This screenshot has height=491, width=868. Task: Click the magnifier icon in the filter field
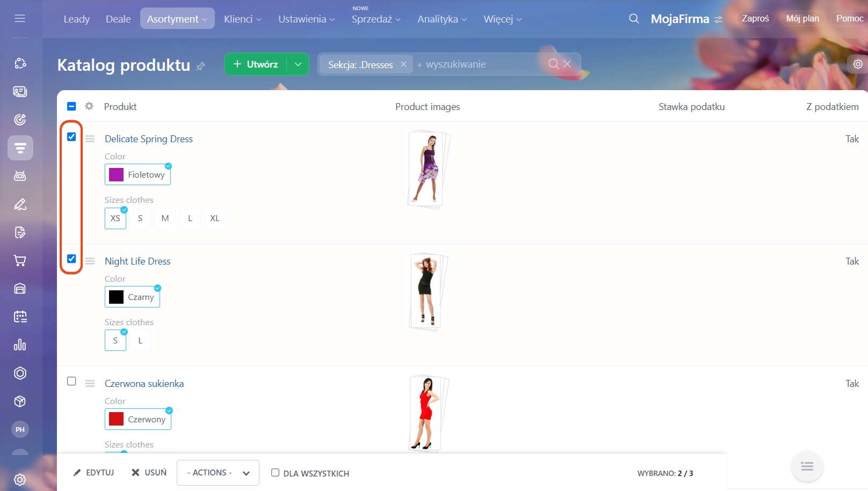tap(553, 64)
